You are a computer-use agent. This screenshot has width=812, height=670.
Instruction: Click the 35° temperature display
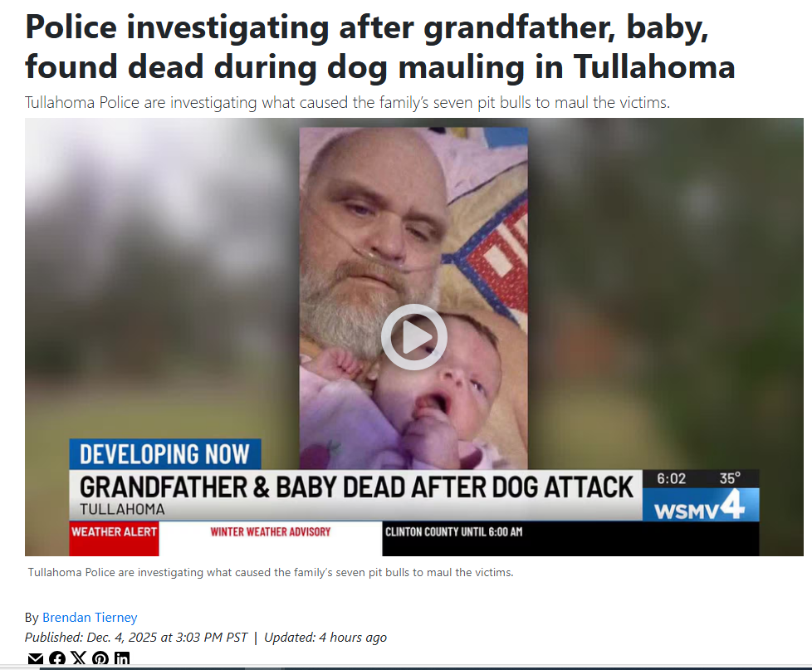click(730, 478)
